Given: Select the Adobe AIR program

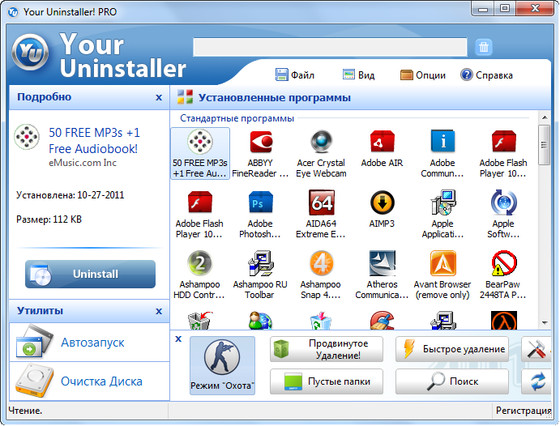Looking at the screenshot, I should point(382,149).
